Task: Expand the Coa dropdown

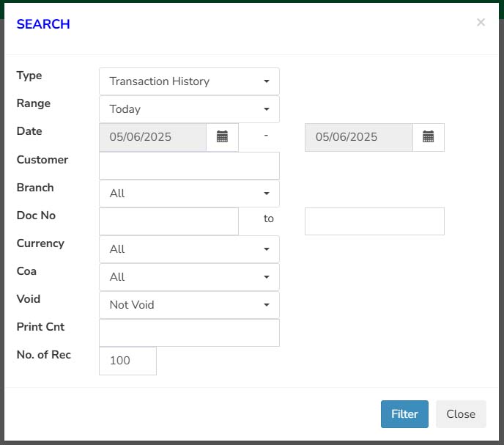Action: pos(189,277)
